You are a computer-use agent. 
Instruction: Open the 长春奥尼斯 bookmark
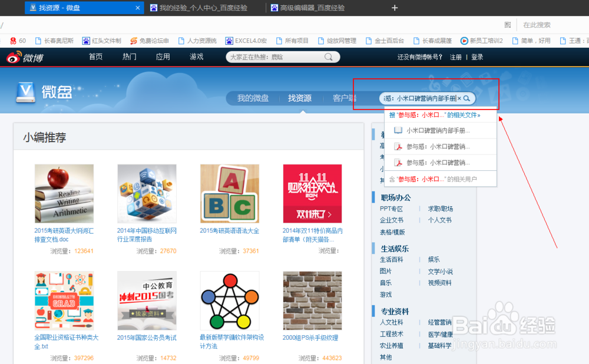click(54, 41)
